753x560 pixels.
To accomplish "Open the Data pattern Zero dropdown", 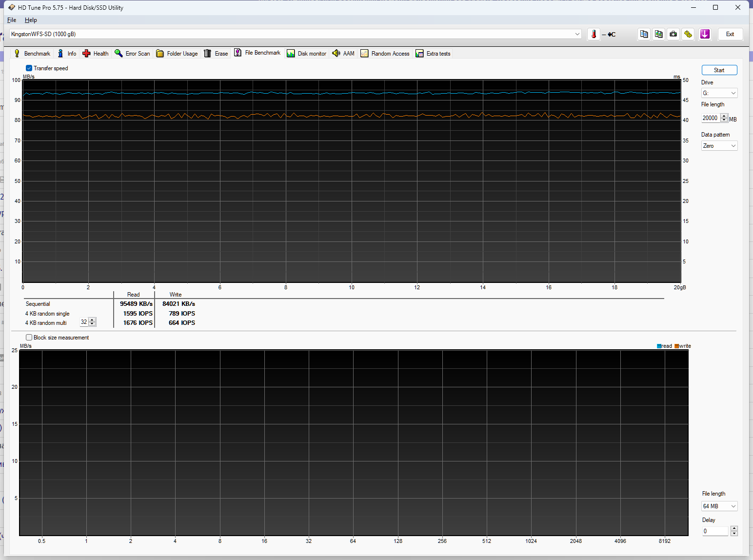I will [x=719, y=146].
